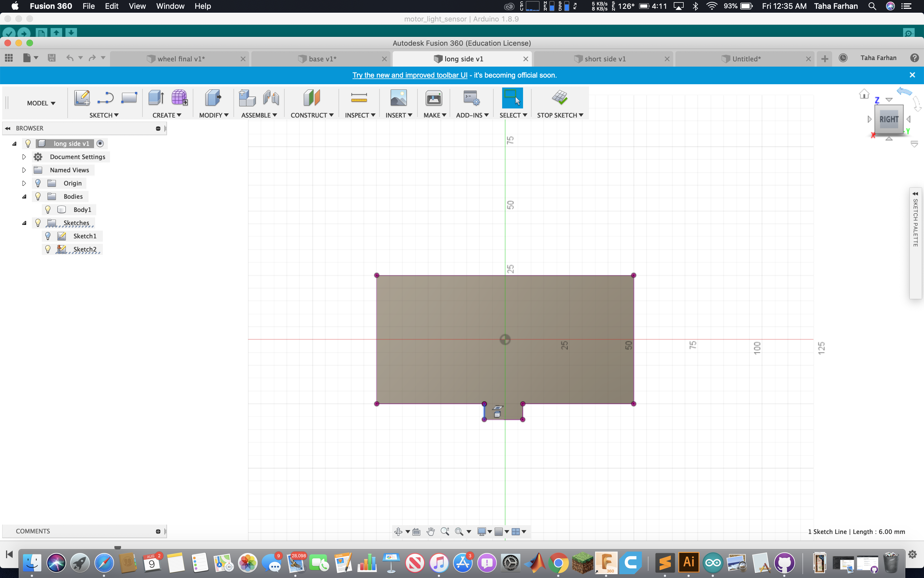Expand Origin tree node

24,183
